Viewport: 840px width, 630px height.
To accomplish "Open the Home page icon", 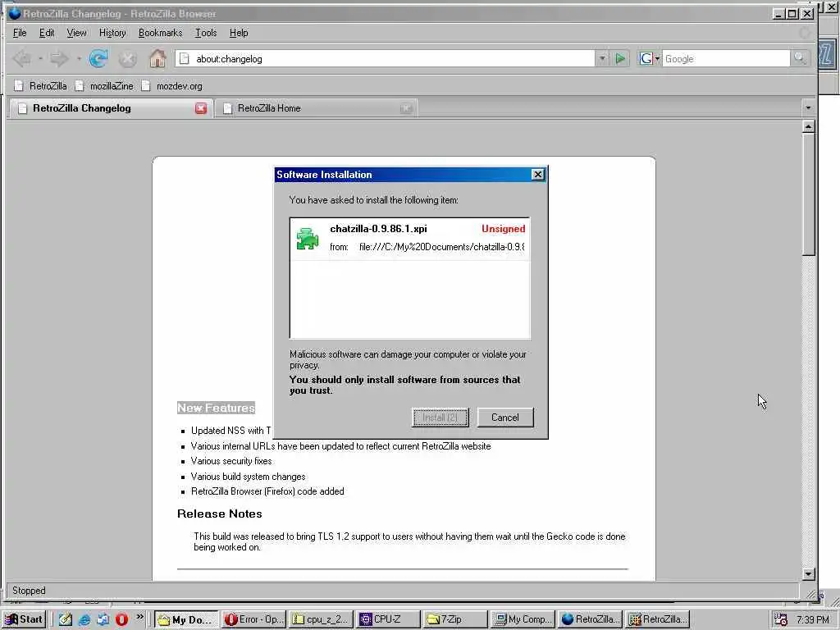I will (x=157, y=58).
